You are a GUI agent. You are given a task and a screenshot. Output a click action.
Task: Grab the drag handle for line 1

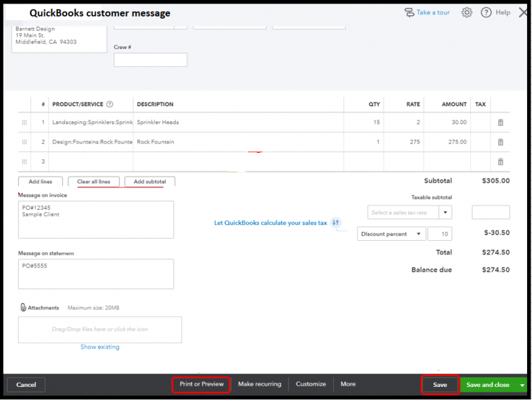click(24, 122)
